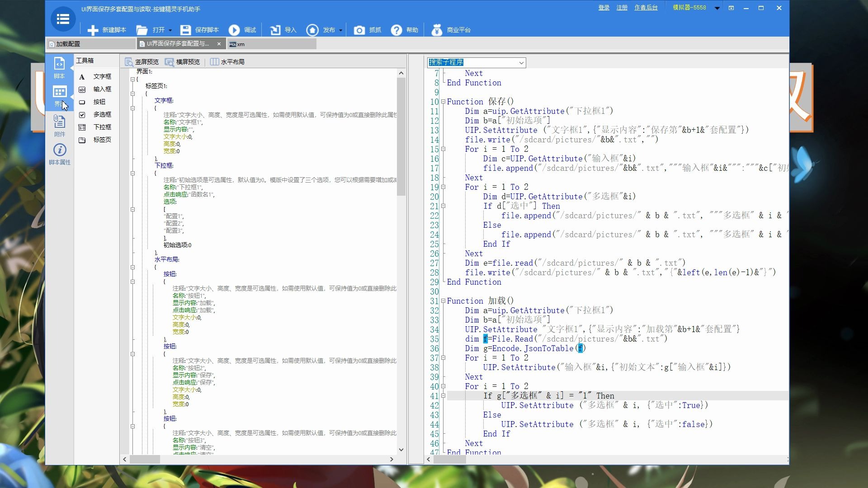Open 帮助 help question mark icon
Screen dimensions: 868x488
(x=396, y=30)
